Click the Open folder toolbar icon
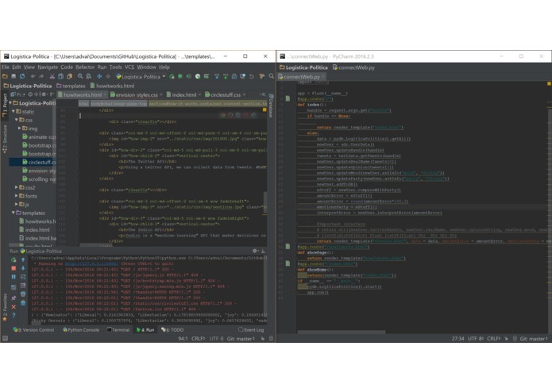This screenshot has height=392, width=552. 5,76
